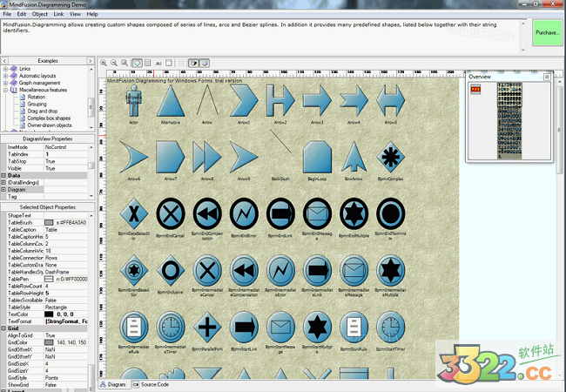Select the BeginLoop shape
This screenshot has width=566, height=392.
pos(317,157)
